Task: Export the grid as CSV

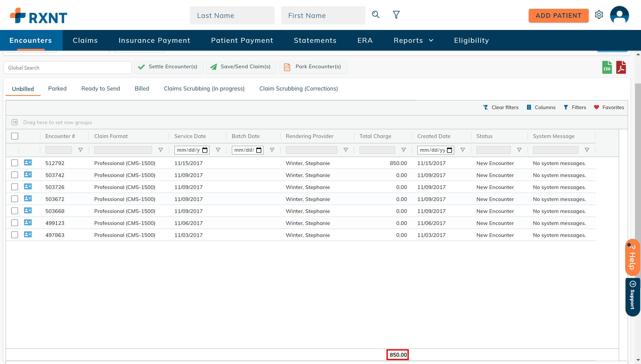Action: (x=607, y=67)
